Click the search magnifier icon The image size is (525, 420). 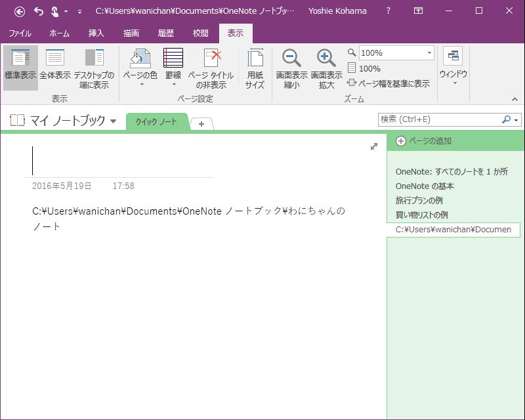coord(506,119)
